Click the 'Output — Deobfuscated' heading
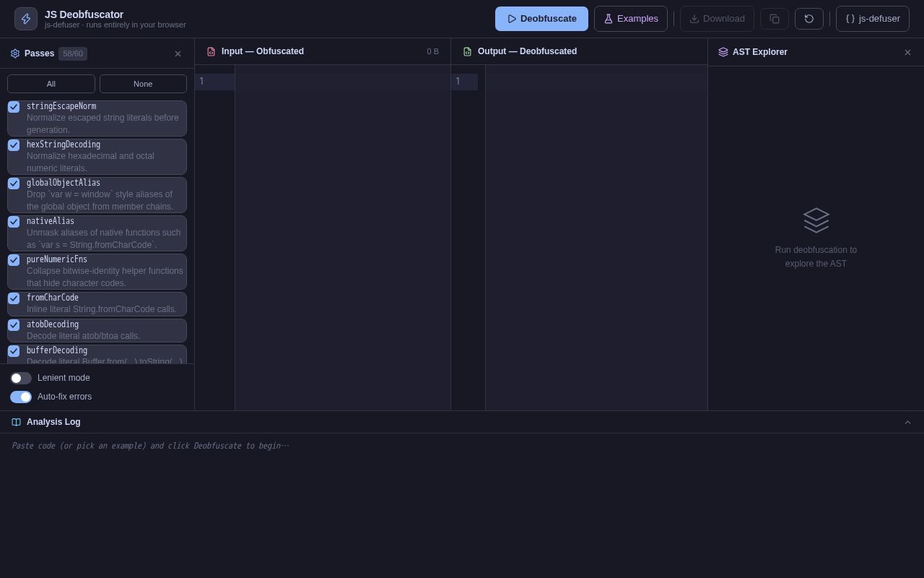This screenshot has width=924, height=578. 527,51
